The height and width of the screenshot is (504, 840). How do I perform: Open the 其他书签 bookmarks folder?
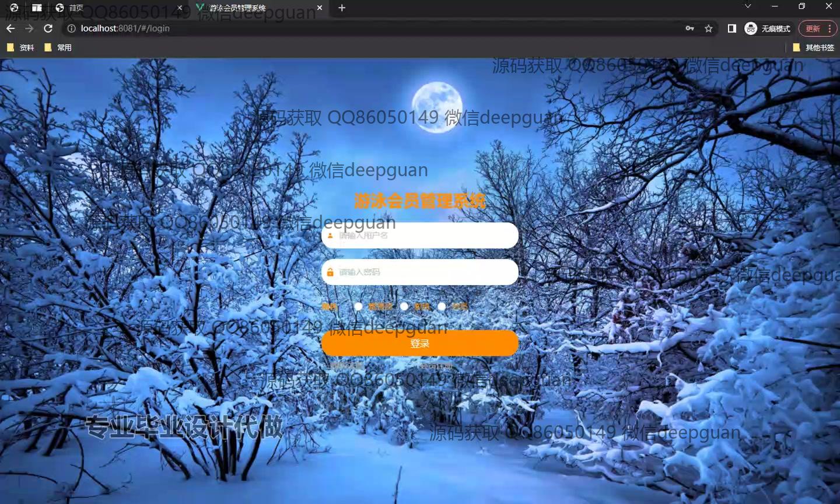tap(813, 47)
